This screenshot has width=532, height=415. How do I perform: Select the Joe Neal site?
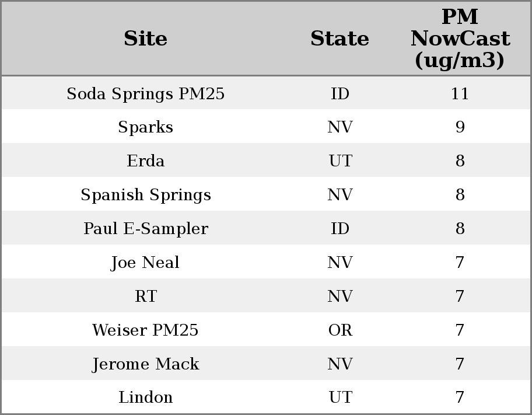tap(145, 263)
